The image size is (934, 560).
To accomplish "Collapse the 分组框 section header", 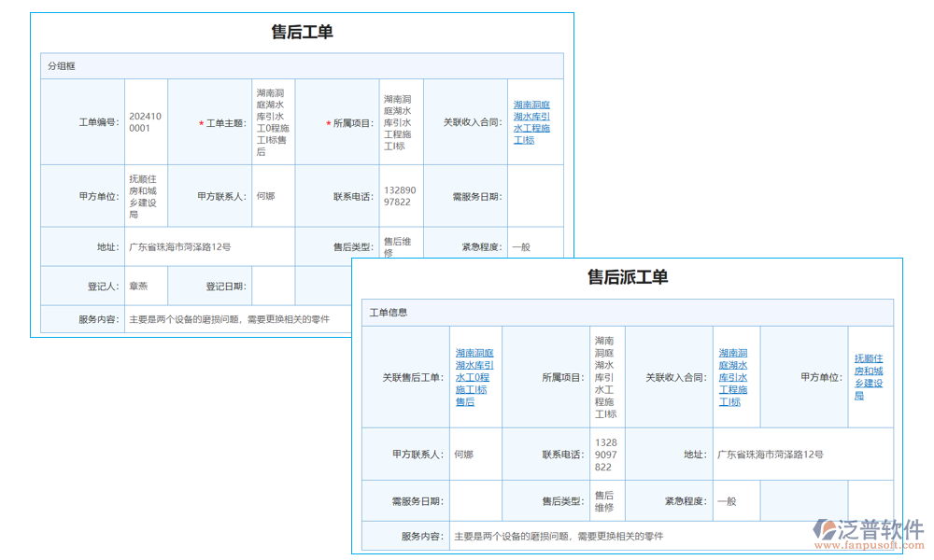I will point(58,65).
